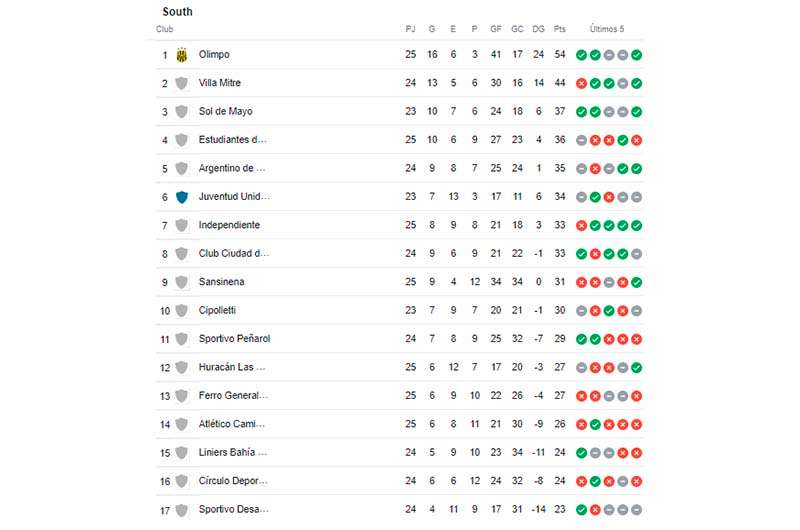Click the Pts column header
The height and width of the screenshot is (530, 800).
(x=560, y=29)
